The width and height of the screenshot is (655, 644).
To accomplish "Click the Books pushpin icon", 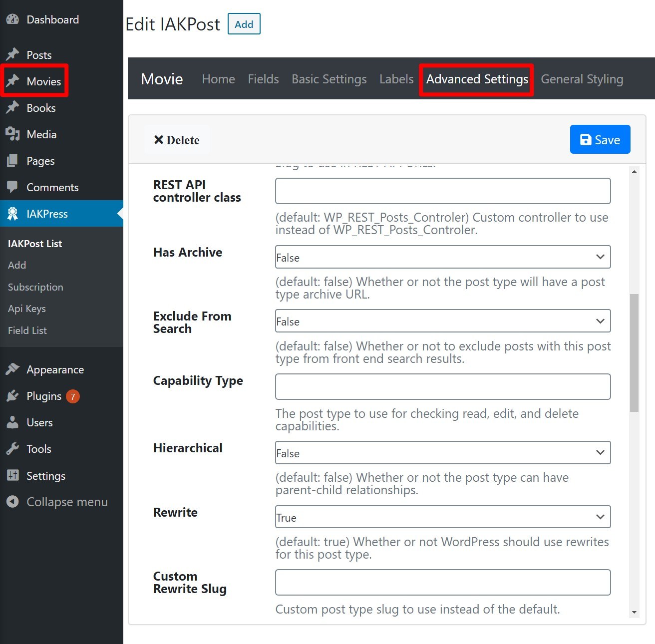I will (12, 107).
